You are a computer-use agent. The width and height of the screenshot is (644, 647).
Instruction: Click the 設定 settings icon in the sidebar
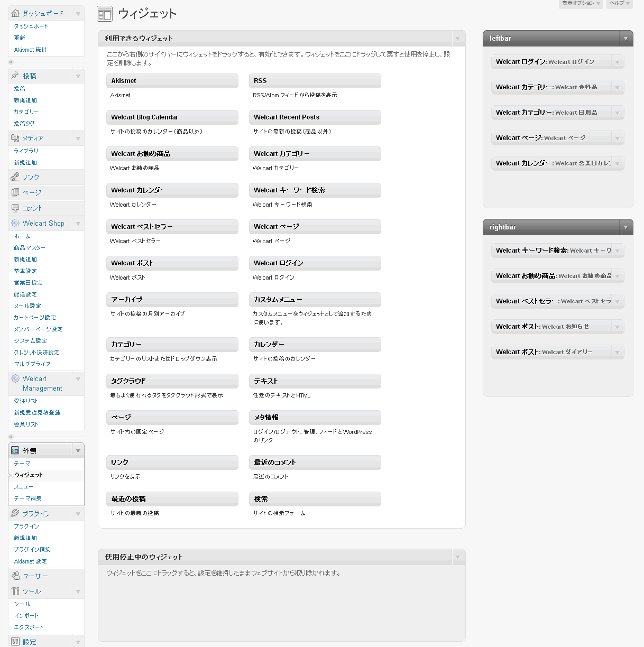pos(15,642)
